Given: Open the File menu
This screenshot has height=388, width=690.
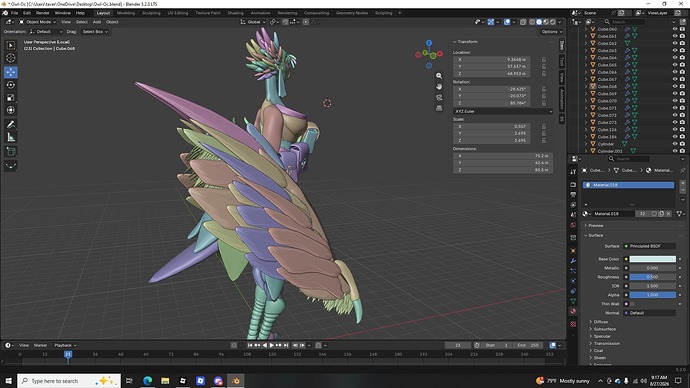Looking at the screenshot, I should tap(15, 13).
